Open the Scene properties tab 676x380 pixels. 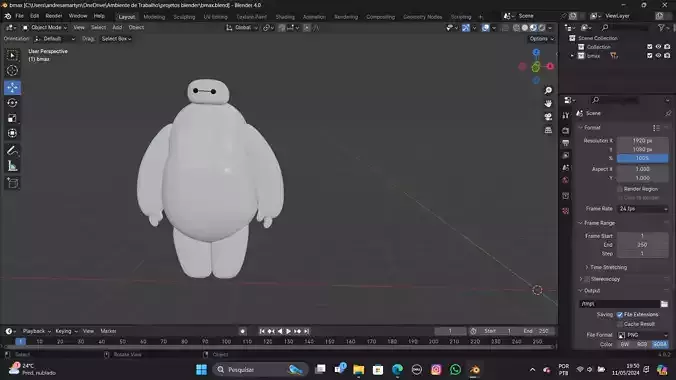coord(566,168)
